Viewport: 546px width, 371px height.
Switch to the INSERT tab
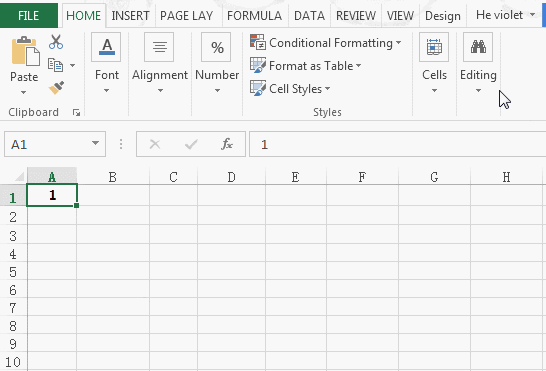point(130,16)
